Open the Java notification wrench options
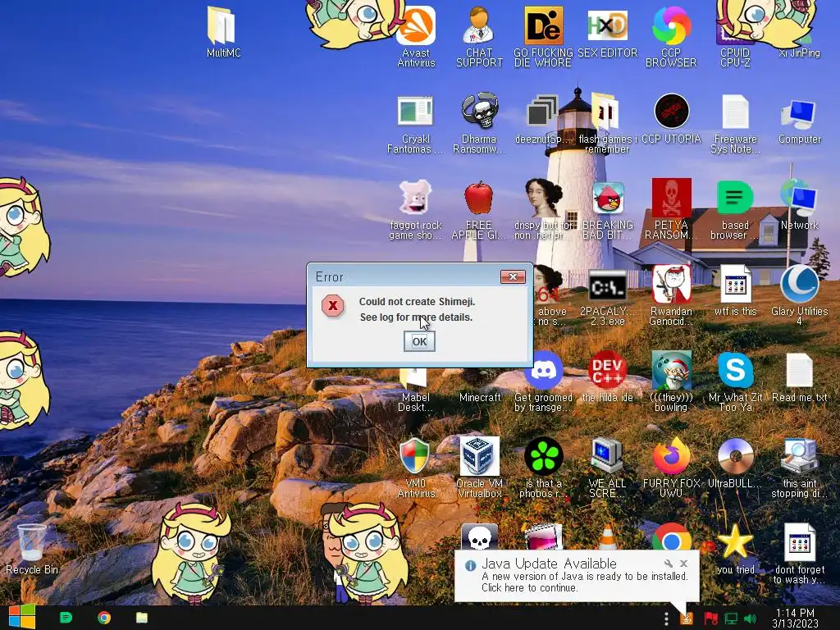This screenshot has width=840, height=630. point(668,564)
